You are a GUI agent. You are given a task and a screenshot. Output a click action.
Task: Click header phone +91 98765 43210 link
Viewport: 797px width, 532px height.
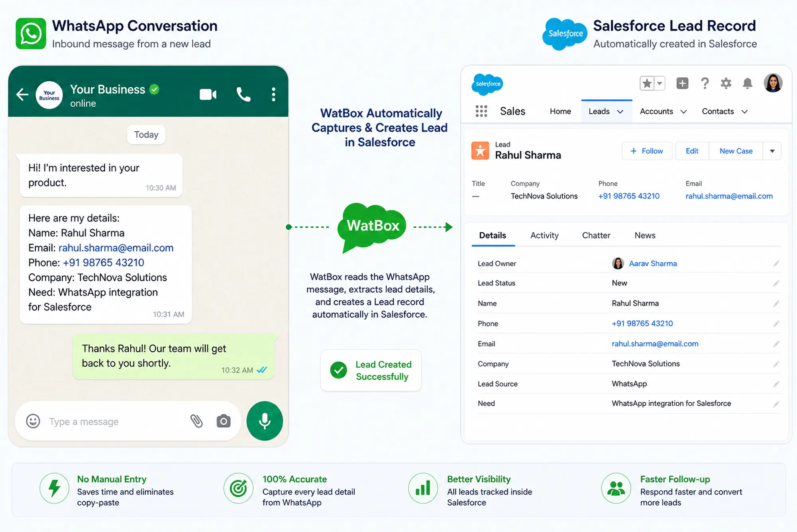tap(629, 196)
